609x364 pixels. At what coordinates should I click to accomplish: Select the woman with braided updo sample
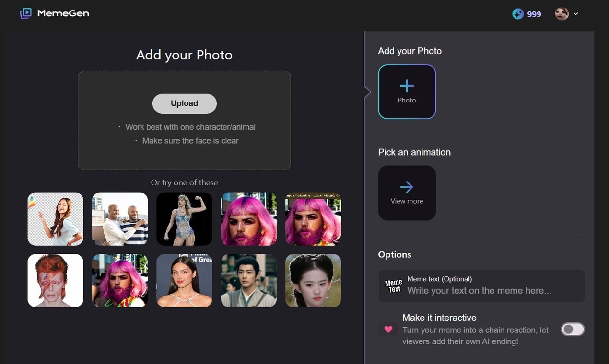point(313,281)
